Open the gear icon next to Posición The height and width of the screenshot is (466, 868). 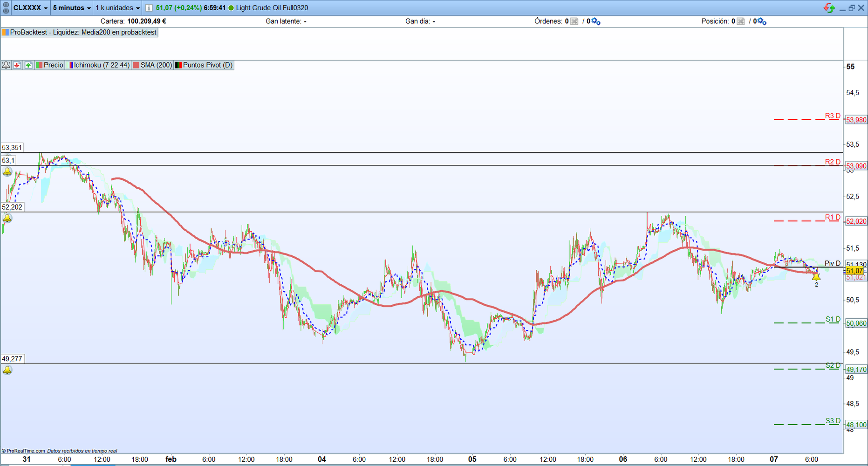pos(762,21)
